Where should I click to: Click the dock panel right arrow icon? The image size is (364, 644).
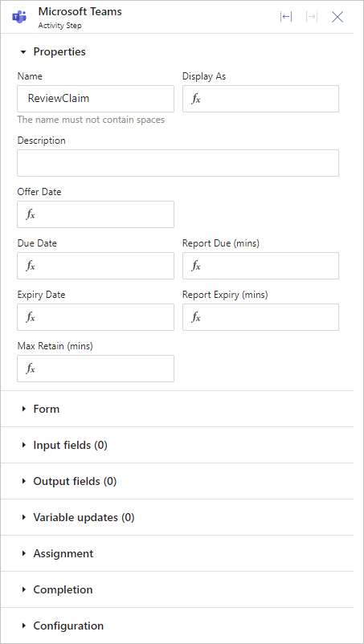tap(312, 17)
